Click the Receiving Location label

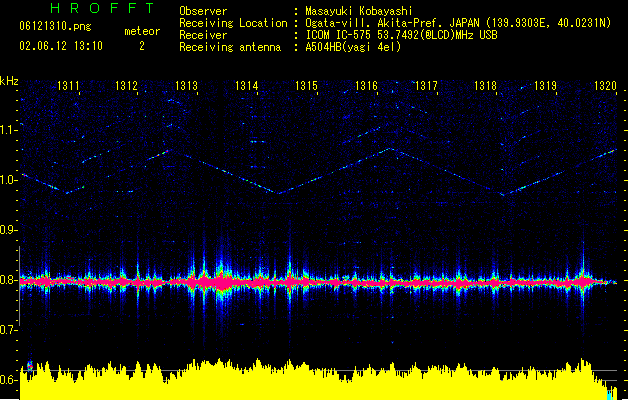pos(233,23)
